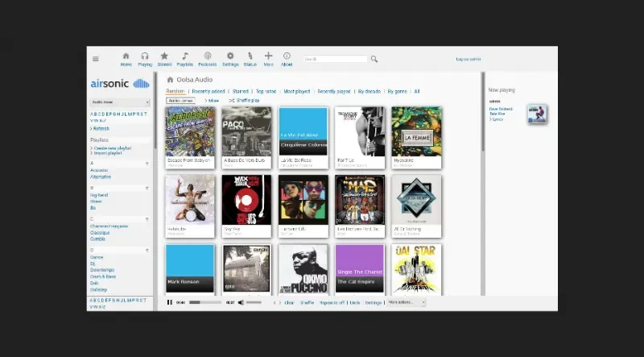644x357 pixels.
Task: Click the Audio Jones folder button
Action: pyautogui.click(x=180, y=101)
